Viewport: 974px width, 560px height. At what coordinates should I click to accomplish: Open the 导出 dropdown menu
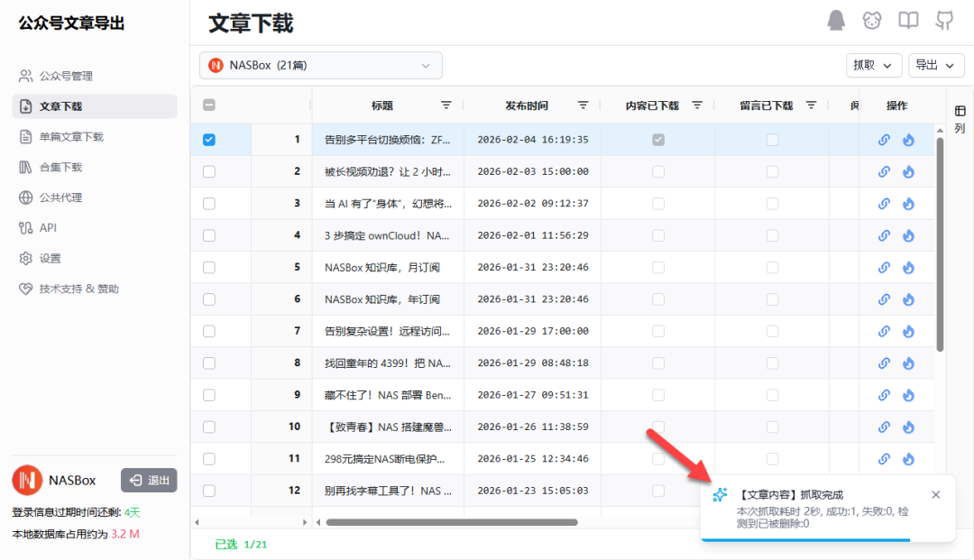935,65
